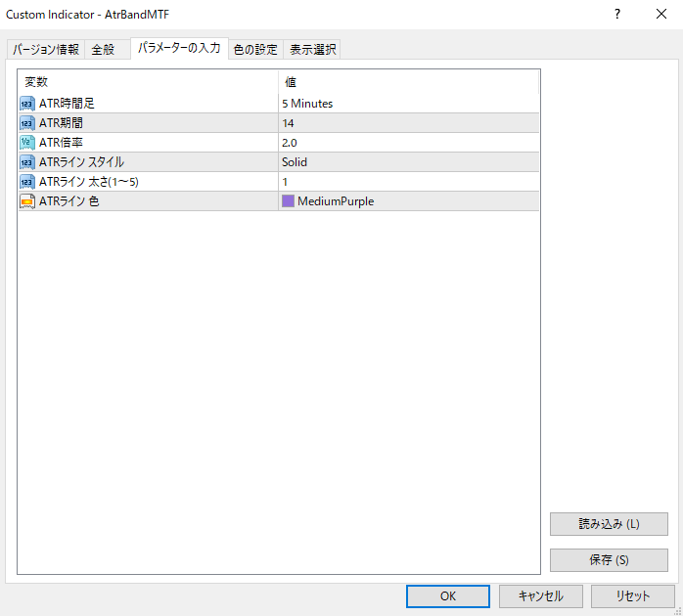Click the リセット button

[632, 596]
